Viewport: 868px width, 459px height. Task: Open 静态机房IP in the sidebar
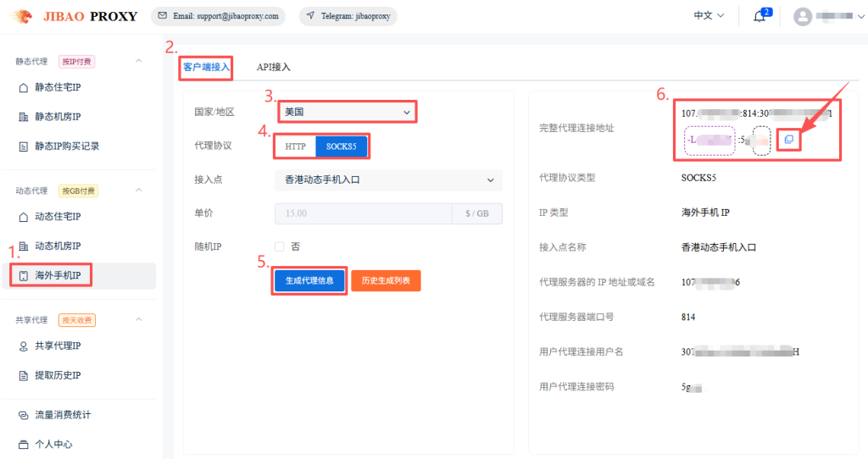point(57,116)
